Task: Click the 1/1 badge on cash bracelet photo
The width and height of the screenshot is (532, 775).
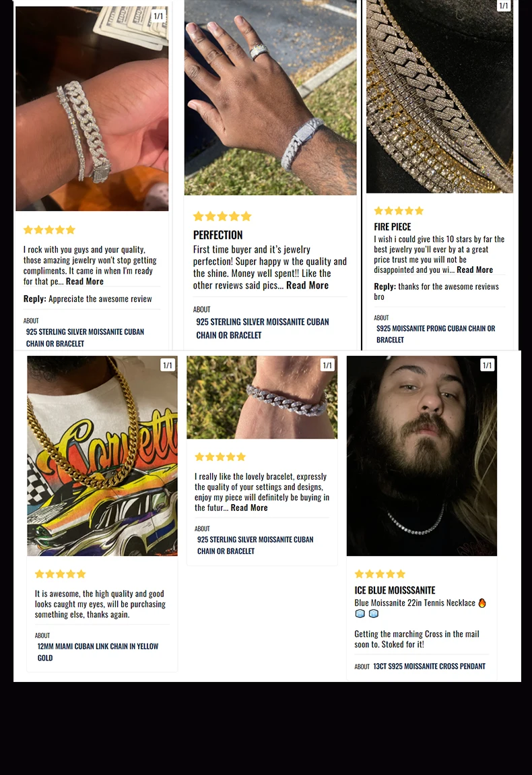Action: pos(158,16)
